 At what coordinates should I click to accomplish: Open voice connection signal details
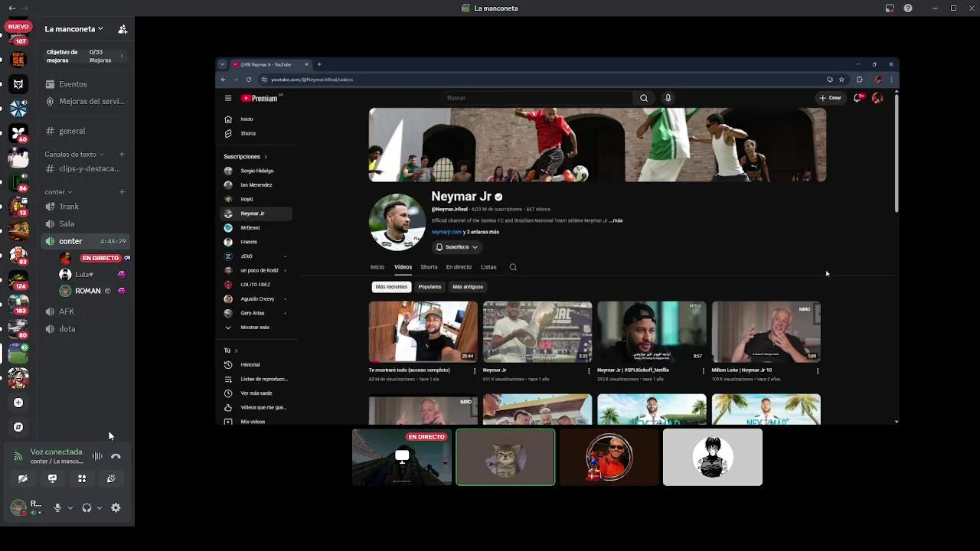coord(18,456)
